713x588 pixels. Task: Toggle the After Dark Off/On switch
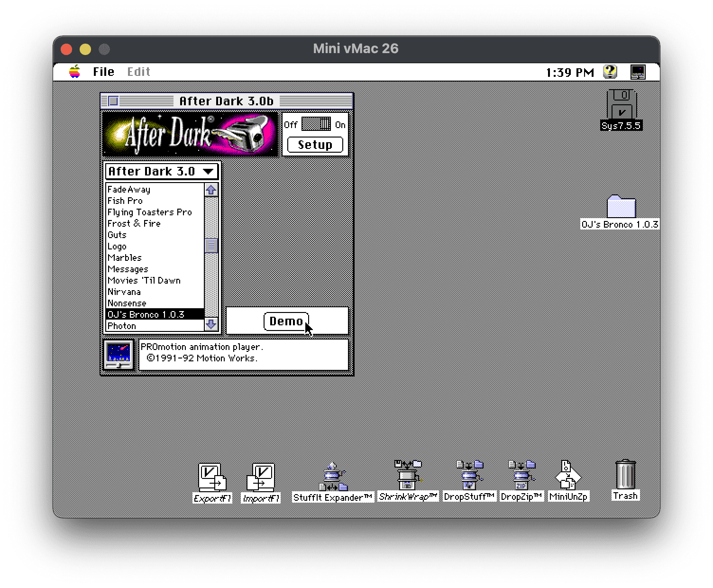pyautogui.click(x=316, y=124)
